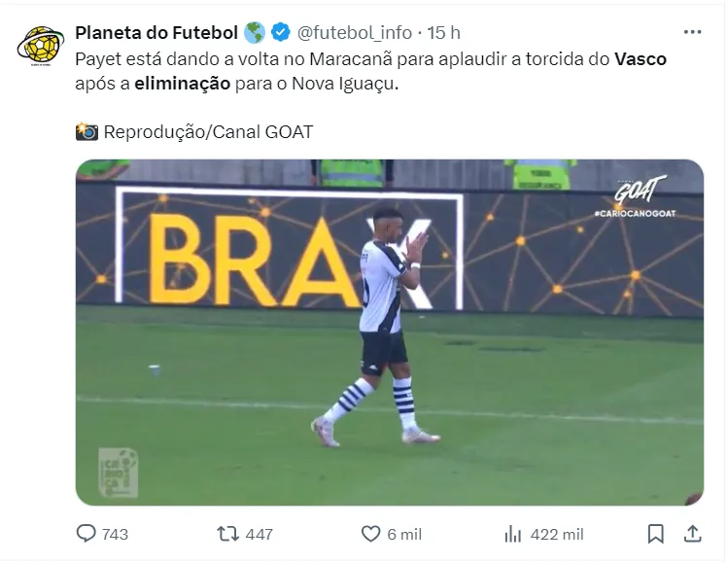Click the 422 mil views count
The width and height of the screenshot is (728, 563).
pyautogui.click(x=557, y=534)
